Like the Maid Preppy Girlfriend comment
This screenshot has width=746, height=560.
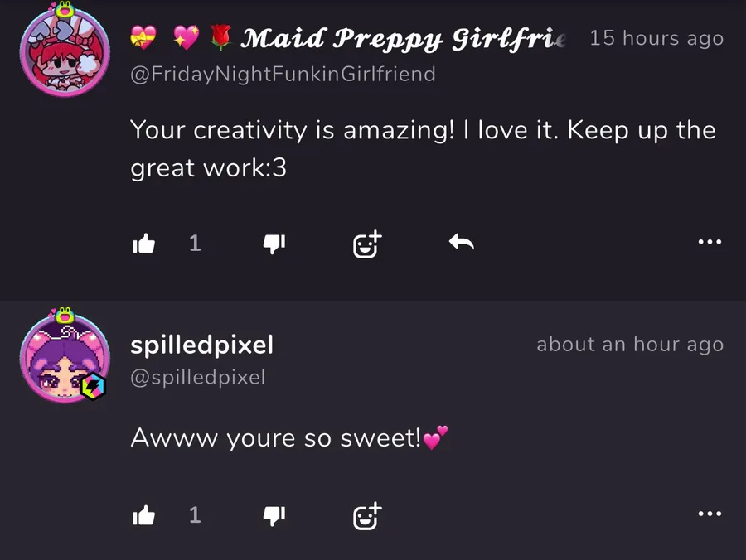click(143, 244)
